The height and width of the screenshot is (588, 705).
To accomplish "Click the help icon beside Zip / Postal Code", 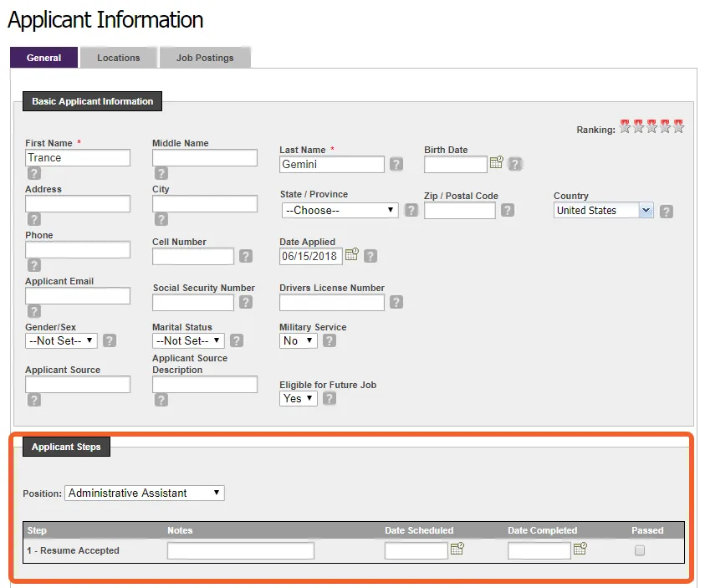I will [508, 210].
